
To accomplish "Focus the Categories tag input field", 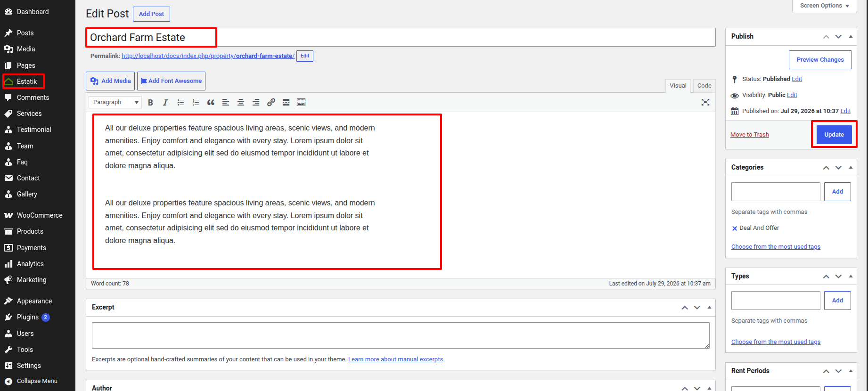I will (x=776, y=192).
